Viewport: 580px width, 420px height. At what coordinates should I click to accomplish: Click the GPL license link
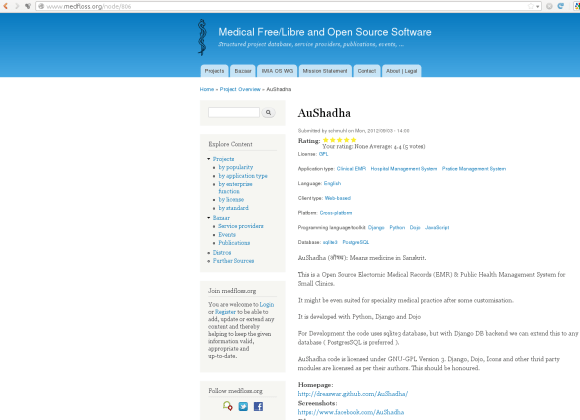click(x=323, y=154)
